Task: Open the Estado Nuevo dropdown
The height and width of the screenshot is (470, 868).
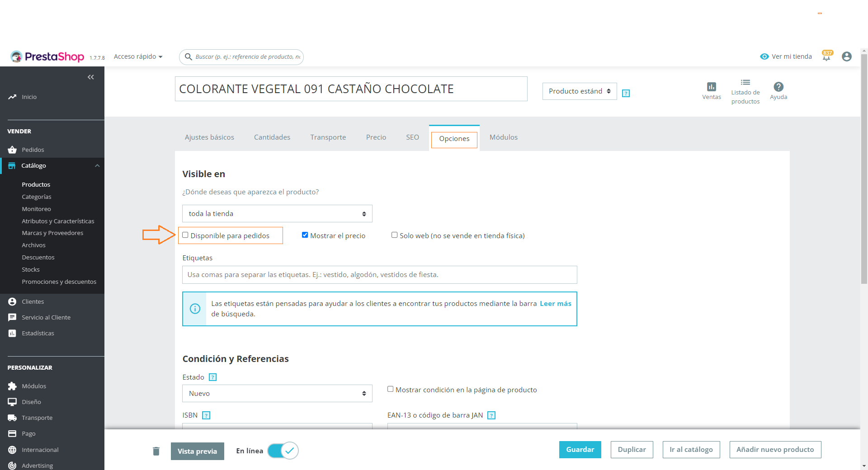Action: click(277, 394)
